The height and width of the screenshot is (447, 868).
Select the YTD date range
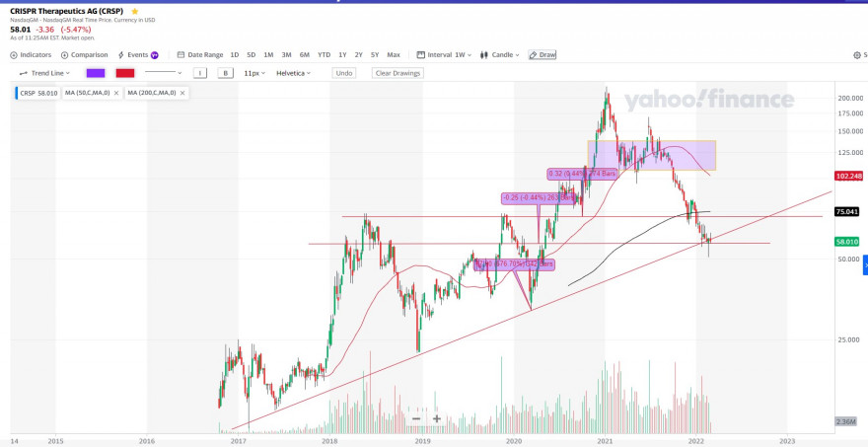[x=324, y=55]
